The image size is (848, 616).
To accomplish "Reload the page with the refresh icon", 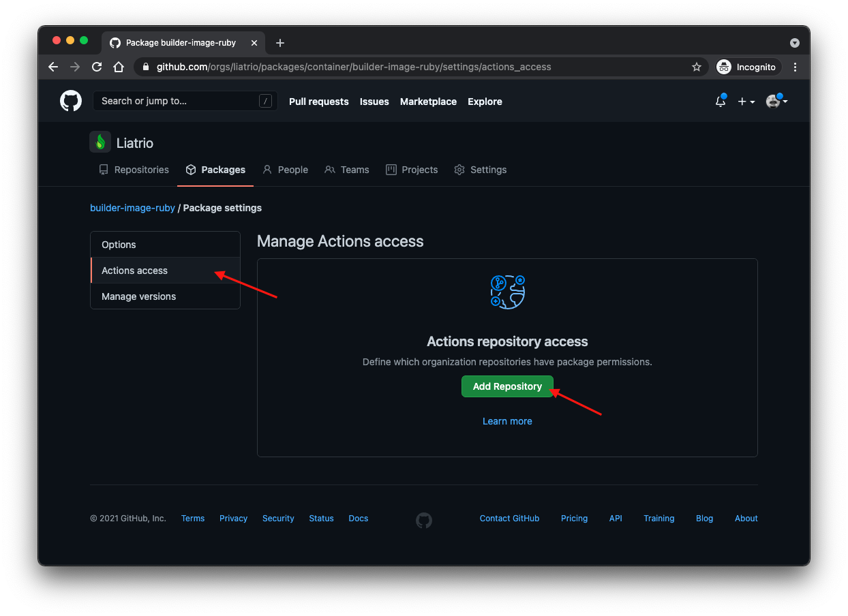I will point(97,67).
